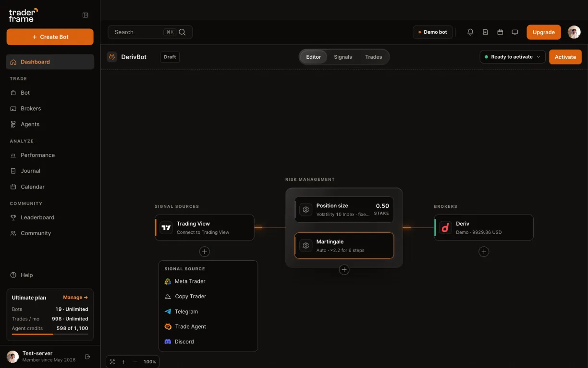
Task: Open Position size gear settings icon
Action: 306,210
